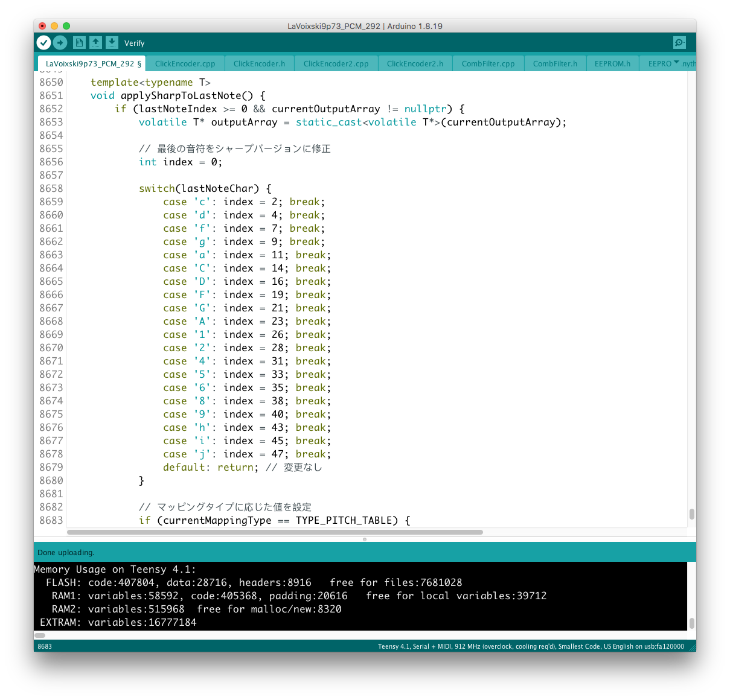Click the editor vertical scrollbar thumb
Image resolution: width=730 pixels, height=700 pixels.
click(691, 514)
